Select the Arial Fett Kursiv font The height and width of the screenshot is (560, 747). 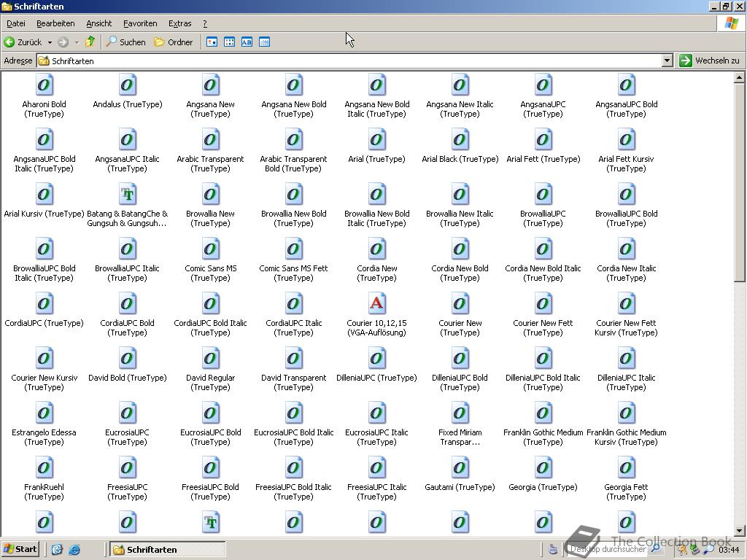tap(626, 141)
